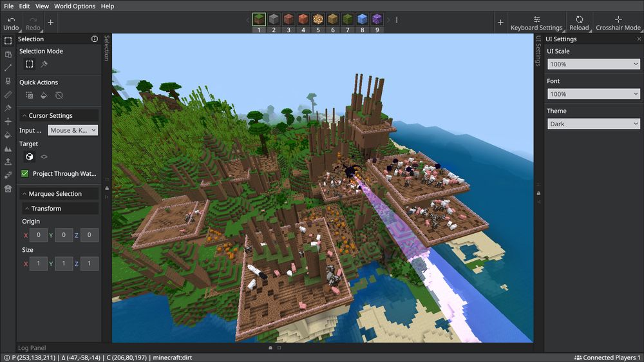Enable hammer freehand selection mode
This screenshot has height=362, width=644.
(x=44, y=64)
